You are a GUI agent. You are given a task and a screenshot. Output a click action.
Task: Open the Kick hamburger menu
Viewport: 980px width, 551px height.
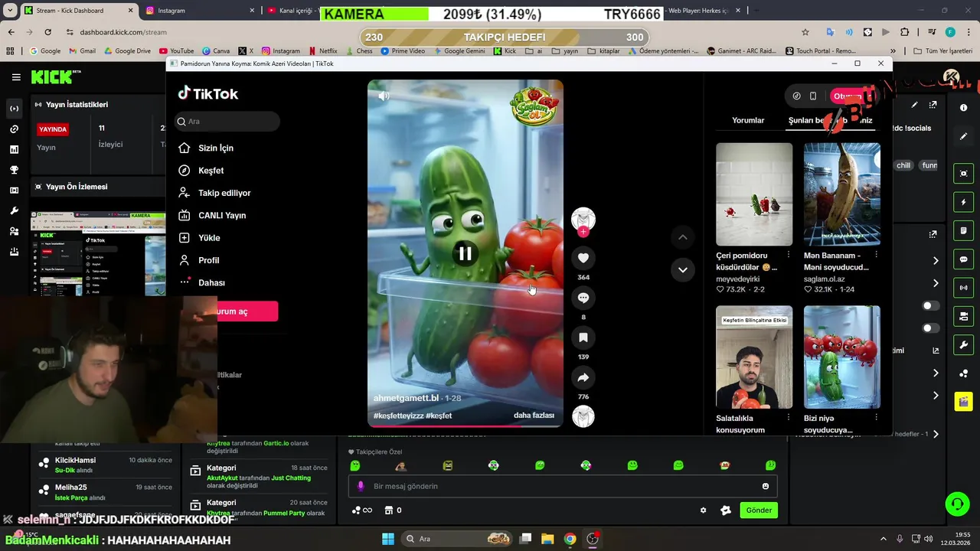pos(16,77)
